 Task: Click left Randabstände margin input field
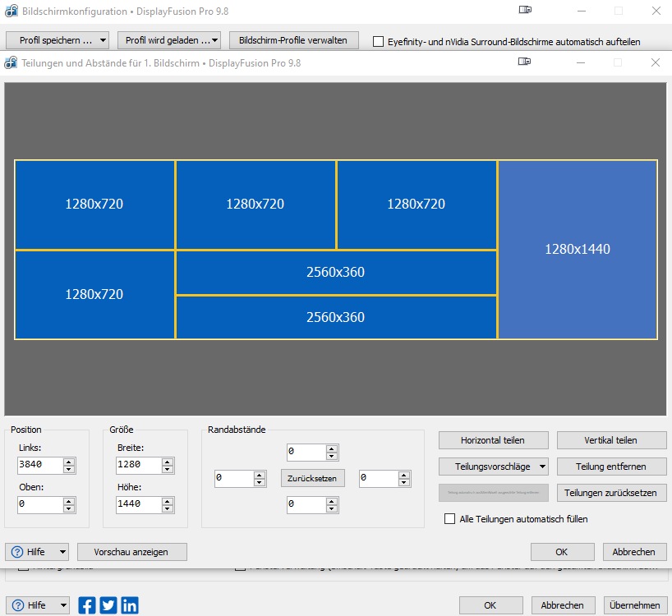point(234,479)
